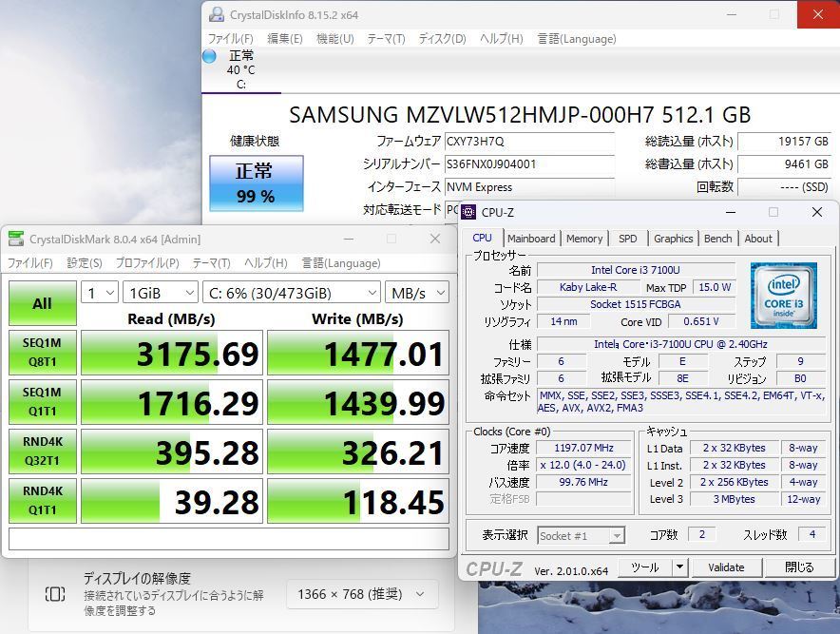Open 機能(U) menu in CrystalDiskInfo
Image resolution: width=840 pixels, height=634 pixels.
[334, 39]
